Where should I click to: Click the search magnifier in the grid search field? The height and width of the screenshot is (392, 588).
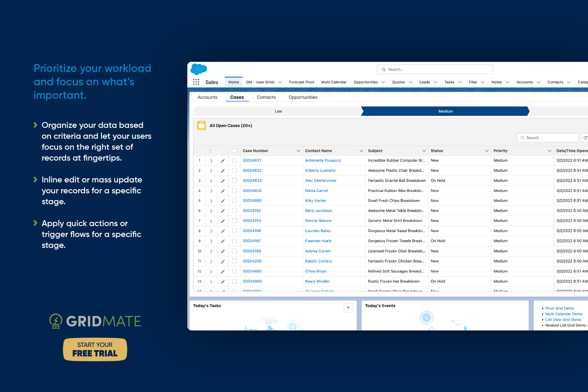coord(522,137)
